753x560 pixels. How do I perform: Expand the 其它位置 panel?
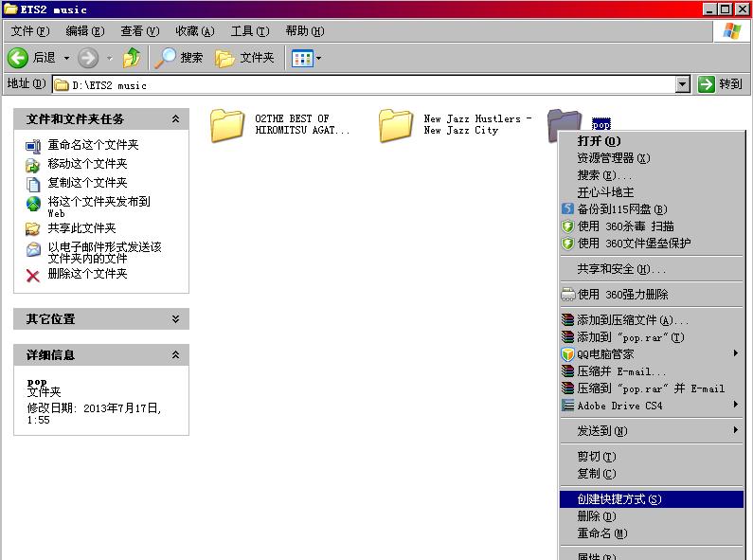coord(175,319)
